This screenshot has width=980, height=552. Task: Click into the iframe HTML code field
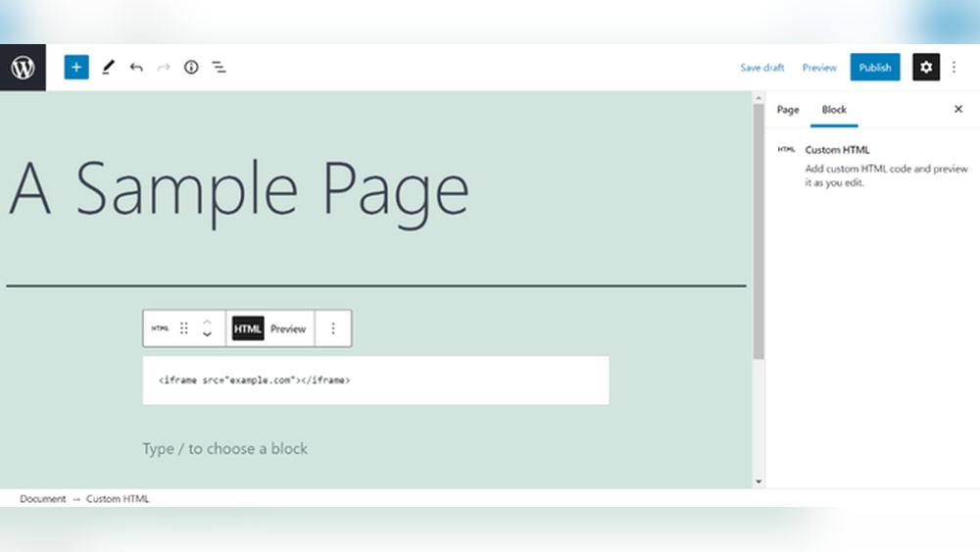click(375, 380)
